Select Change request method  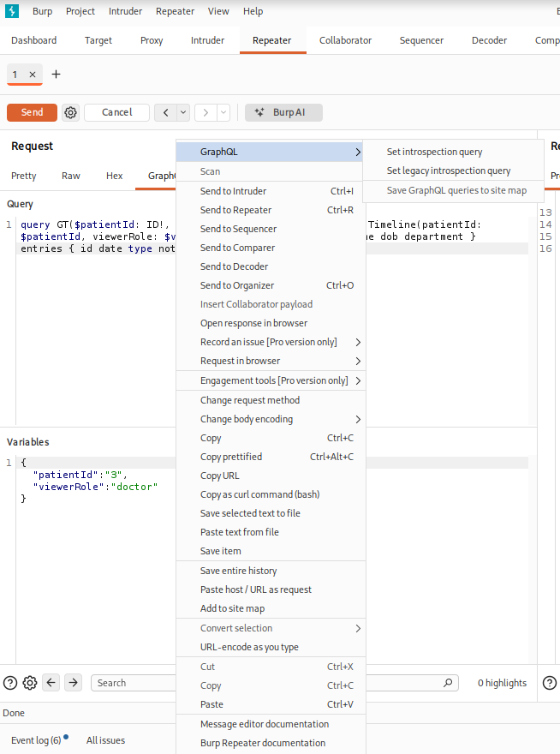[x=271, y=400]
